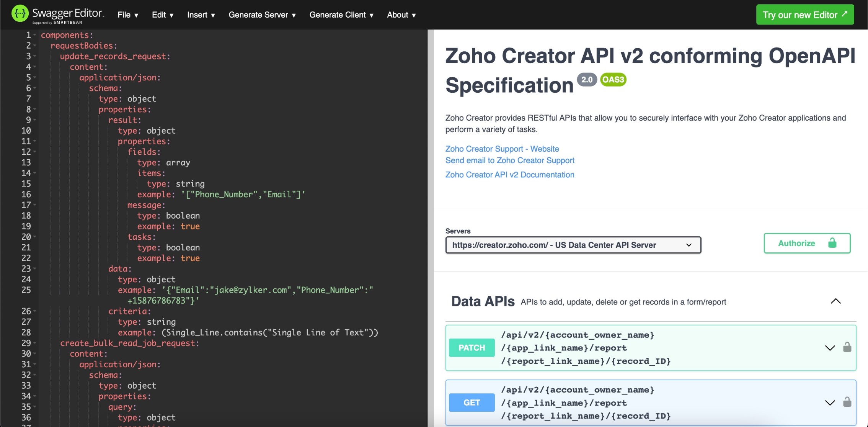The height and width of the screenshot is (427, 868).
Task: Fold line 23 data block
Action: [x=35, y=269]
